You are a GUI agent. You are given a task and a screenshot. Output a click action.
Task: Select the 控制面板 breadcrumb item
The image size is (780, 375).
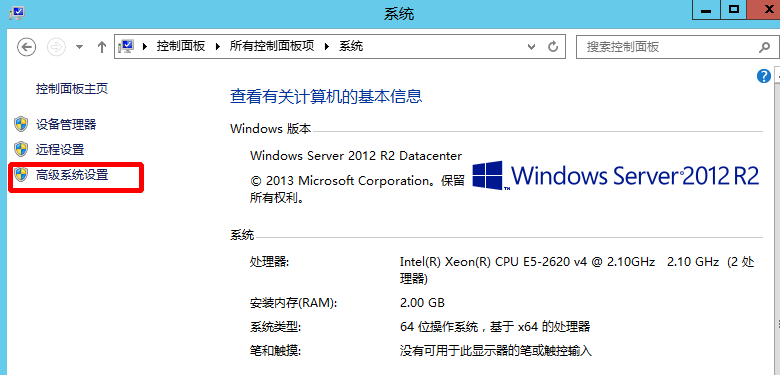181,46
